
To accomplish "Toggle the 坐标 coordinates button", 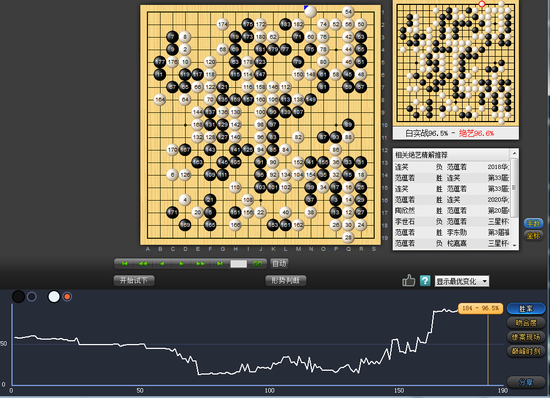I will (534, 236).
